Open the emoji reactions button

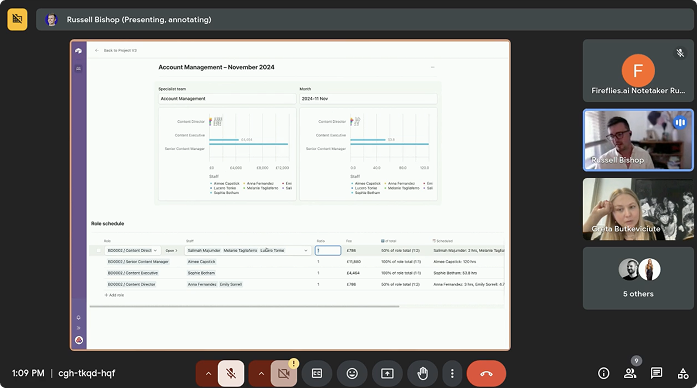pos(352,373)
